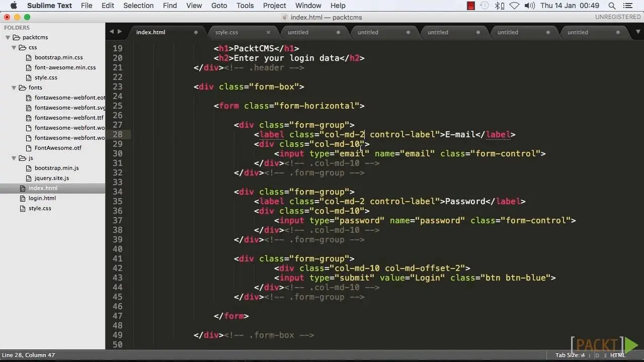Open the Bluetooth status menu
The height and width of the screenshot is (362, 644).
coord(500,6)
